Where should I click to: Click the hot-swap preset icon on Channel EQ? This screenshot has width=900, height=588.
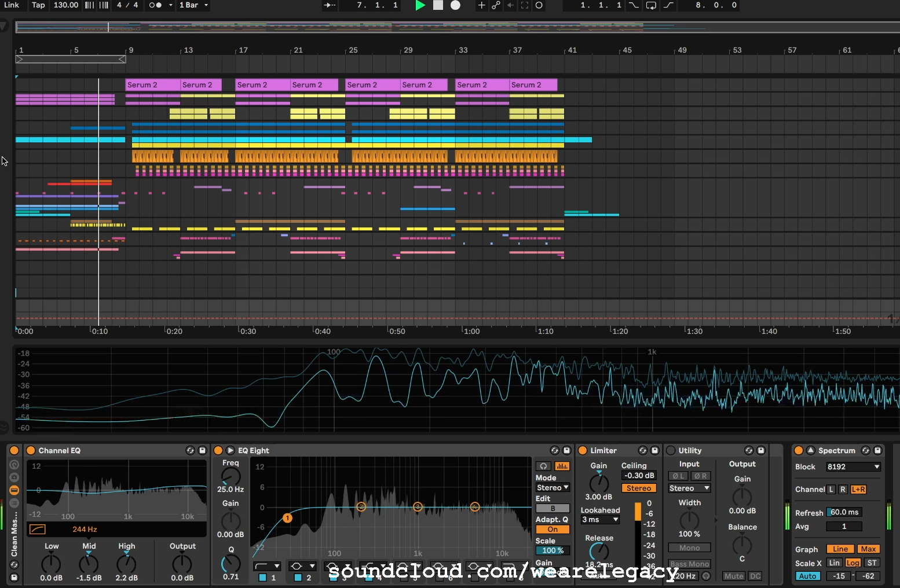(x=190, y=450)
